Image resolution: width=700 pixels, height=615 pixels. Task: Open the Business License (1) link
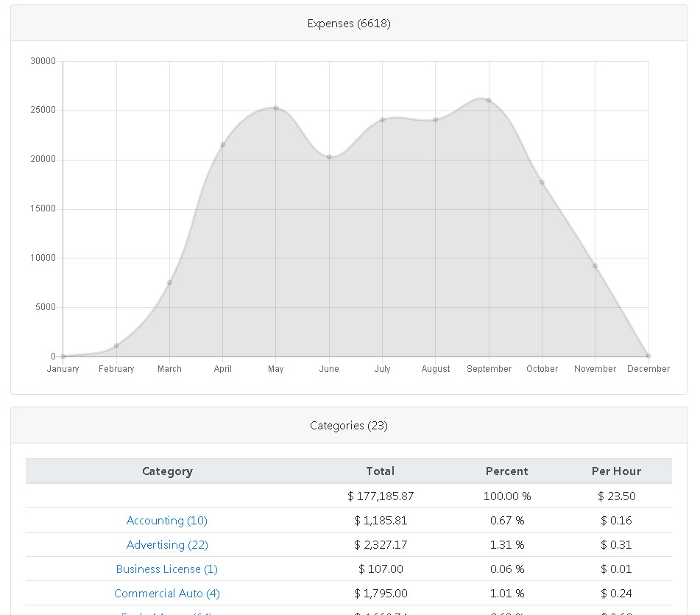[167, 569]
